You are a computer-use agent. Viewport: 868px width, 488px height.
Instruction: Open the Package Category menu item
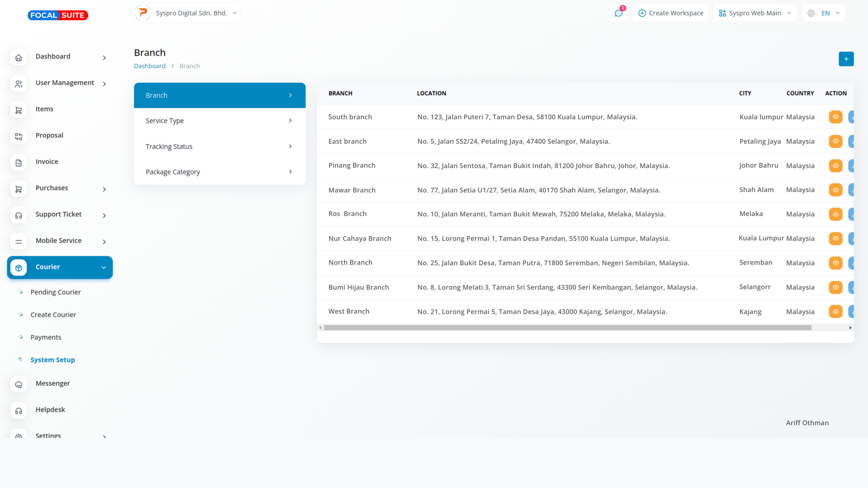(x=219, y=172)
